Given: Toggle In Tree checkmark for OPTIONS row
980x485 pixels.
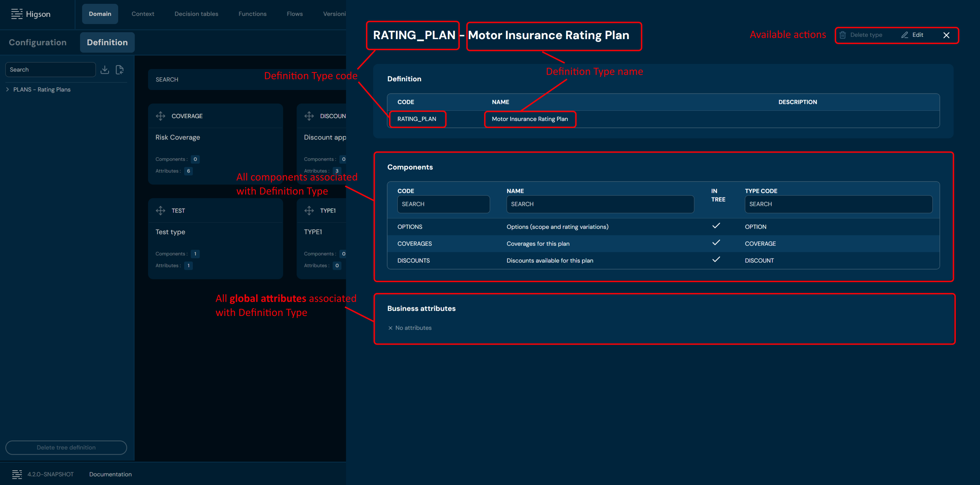Looking at the screenshot, I should pyautogui.click(x=716, y=226).
